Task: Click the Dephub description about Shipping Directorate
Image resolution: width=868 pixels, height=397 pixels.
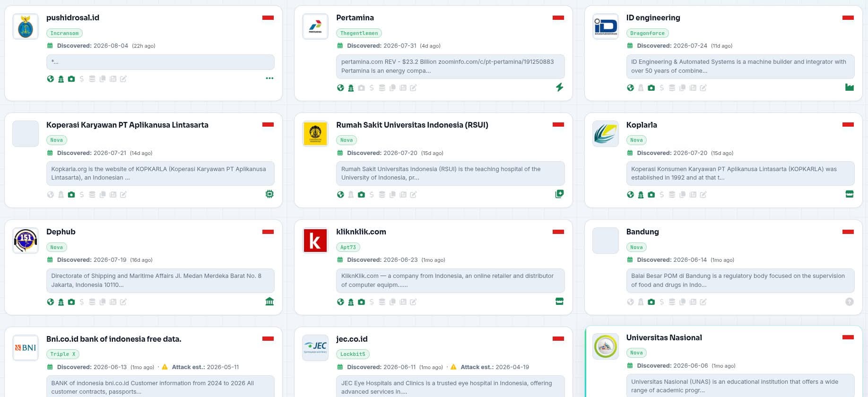Action: click(x=160, y=281)
